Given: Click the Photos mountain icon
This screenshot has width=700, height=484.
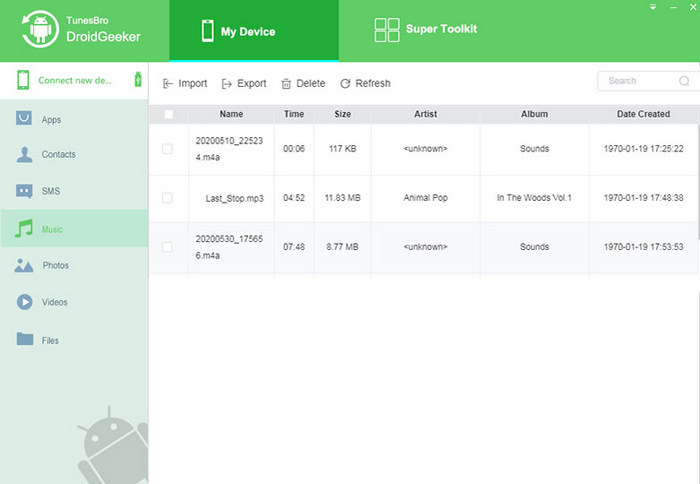Looking at the screenshot, I should tap(24, 265).
